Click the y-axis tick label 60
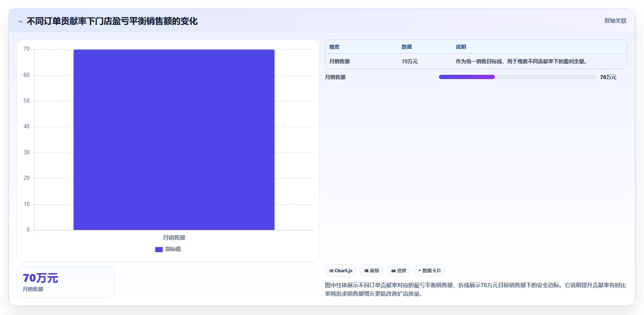The width and height of the screenshot is (644, 315). click(x=26, y=75)
